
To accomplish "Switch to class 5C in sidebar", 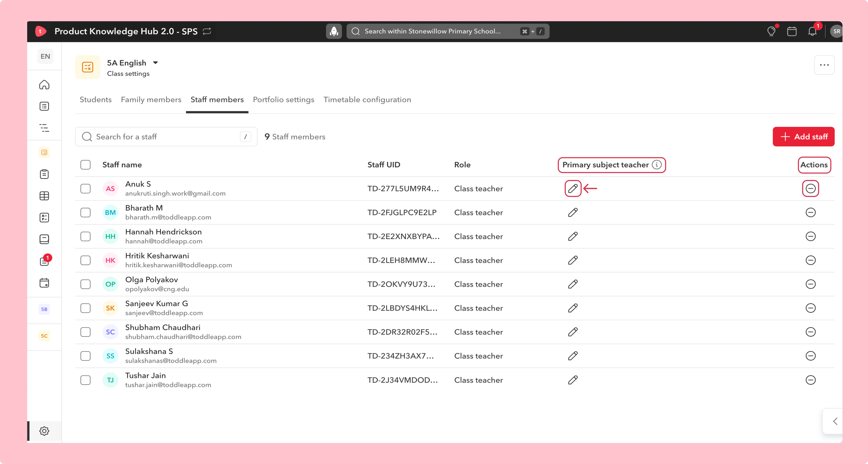I will 44,336.
